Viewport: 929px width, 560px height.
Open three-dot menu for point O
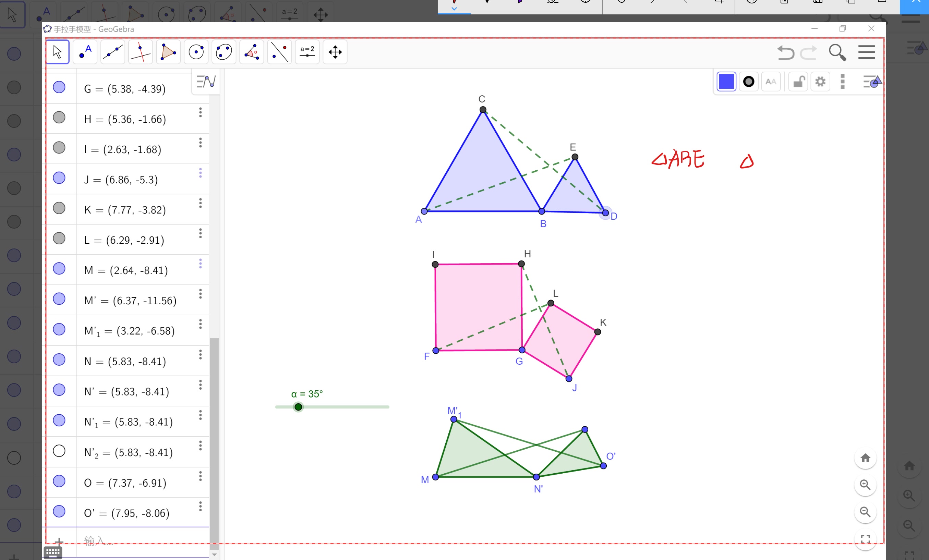200,476
